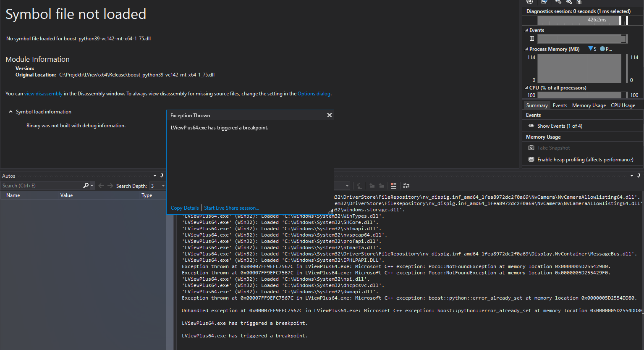Toggle Output panel auto-hide pin
The height and width of the screenshot is (350, 644).
[639, 176]
